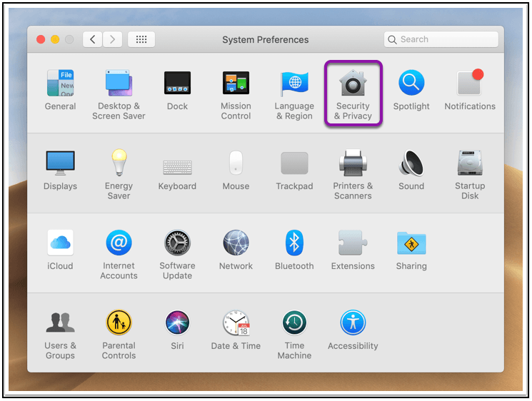Click the back navigation arrow

pos(92,40)
